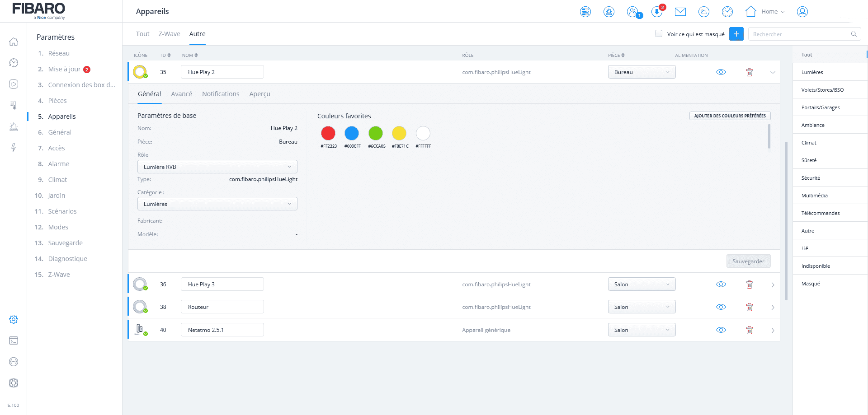Screen dimensions: 868x415
Task: Expand the Netatmo 2.5.1 row chevron
Action: click(x=773, y=330)
